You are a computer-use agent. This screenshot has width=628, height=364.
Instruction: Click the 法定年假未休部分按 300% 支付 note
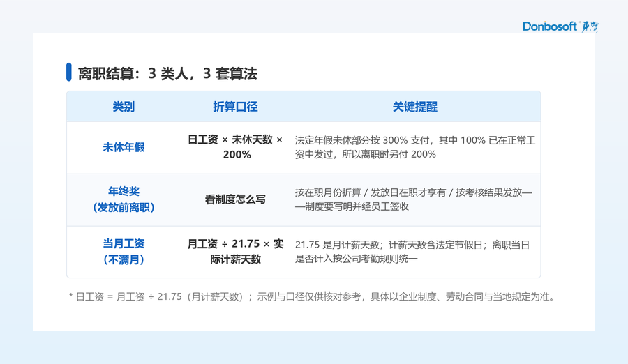[x=415, y=147]
